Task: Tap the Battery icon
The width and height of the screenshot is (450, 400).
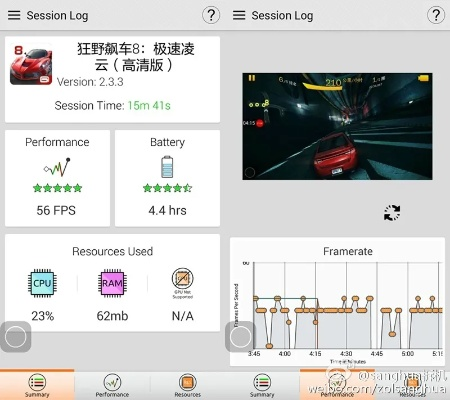Action: (x=167, y=166)
